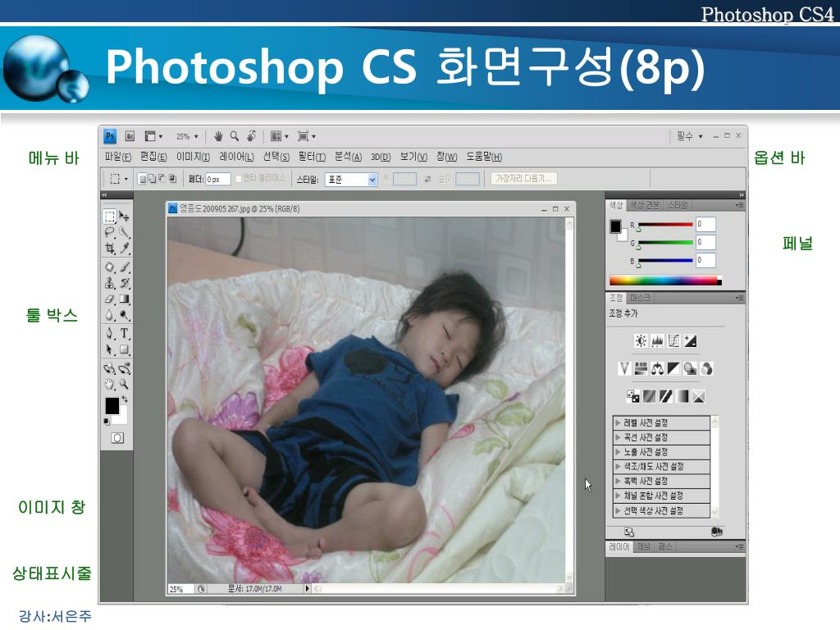Open the View Extras dropdown
The image size is (840, 630).
pyautogui.click(x=153, y=136)
